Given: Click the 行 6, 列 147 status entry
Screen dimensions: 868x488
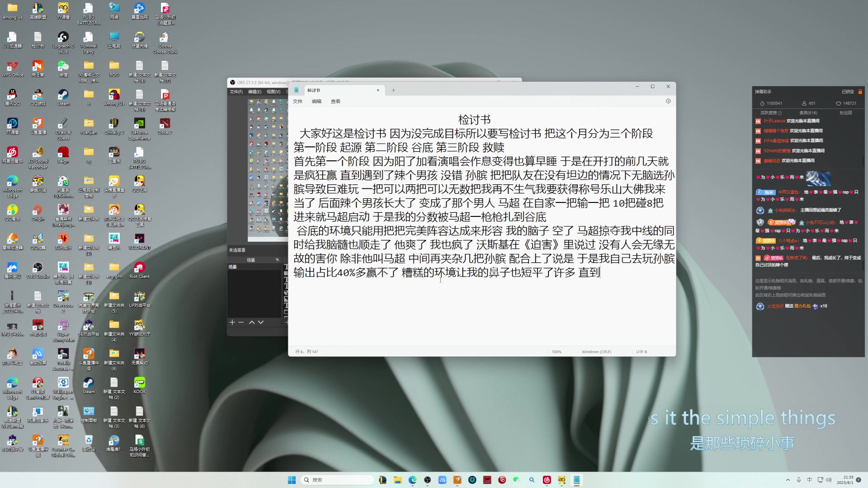Looking at the screenshot, I should pos(307,352).
